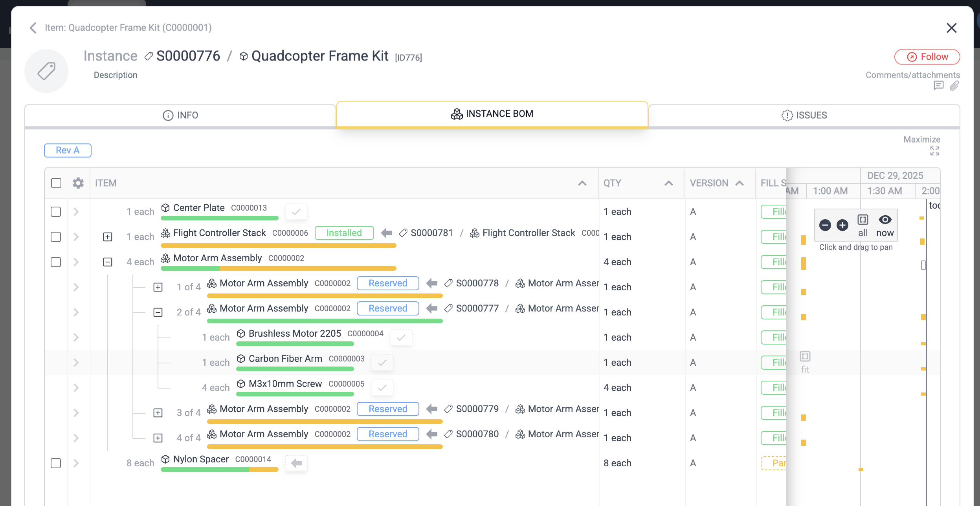Image resolution: width=980 pixels, height=506 pixels.
Task: Click the timeline zoom out minus icon
Action: coord(825,225)
